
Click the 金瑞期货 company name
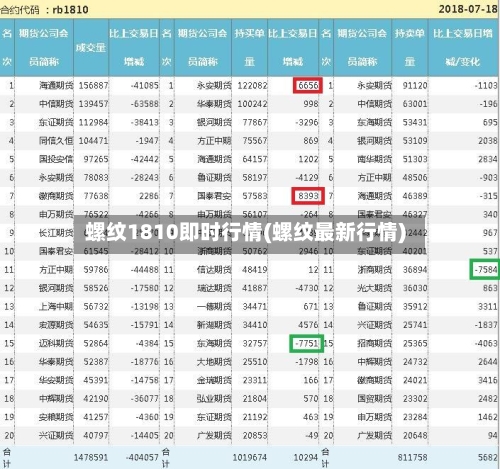click(x=214, y=380)
